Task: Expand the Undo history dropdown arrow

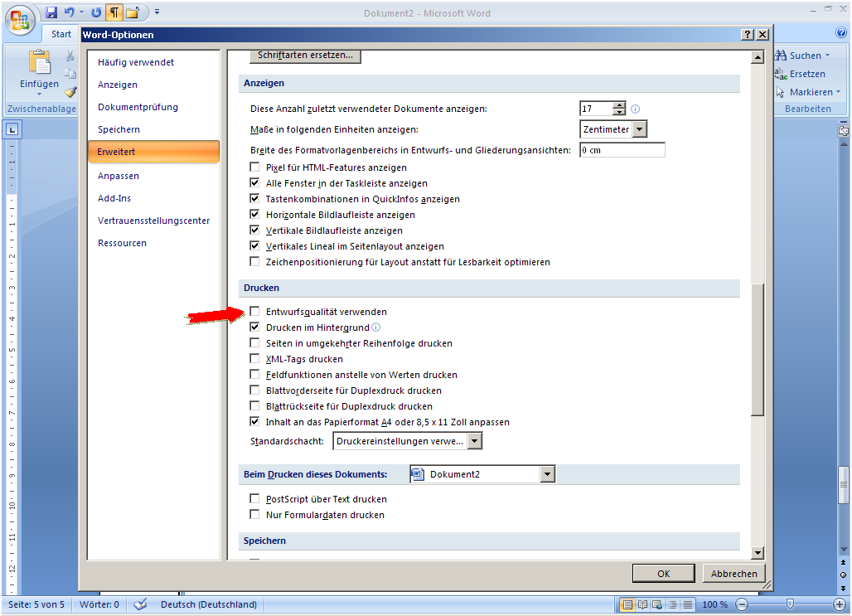Action: 81,12
